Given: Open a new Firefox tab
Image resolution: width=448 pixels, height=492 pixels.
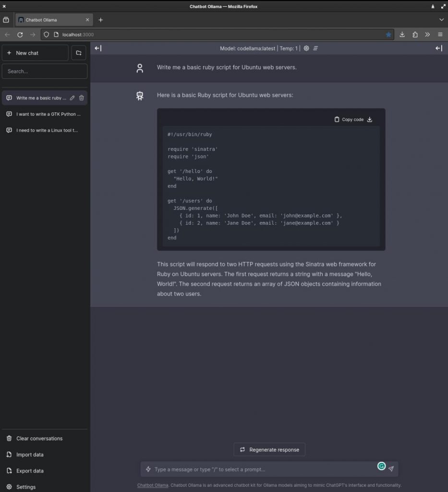Looking at the screenshot, I should pos(101,20).
